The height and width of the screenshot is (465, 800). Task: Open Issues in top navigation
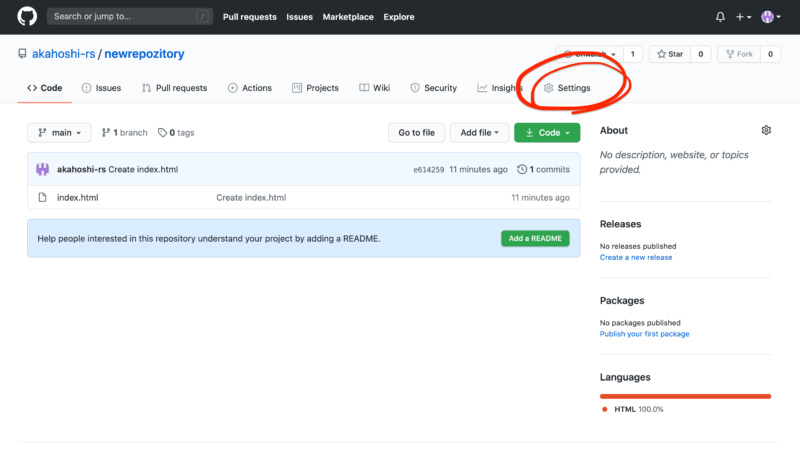point(299,17)
